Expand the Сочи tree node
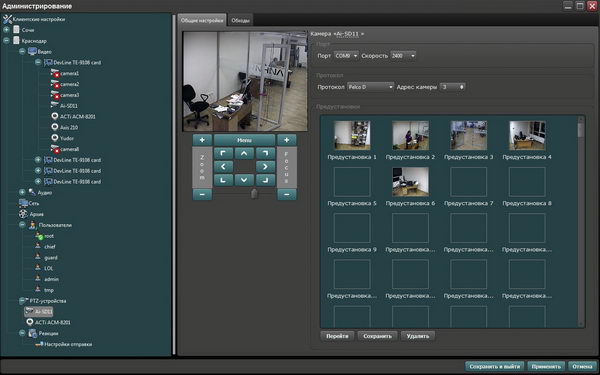This screenshot has width=600, height=375. tap(6, 29)
